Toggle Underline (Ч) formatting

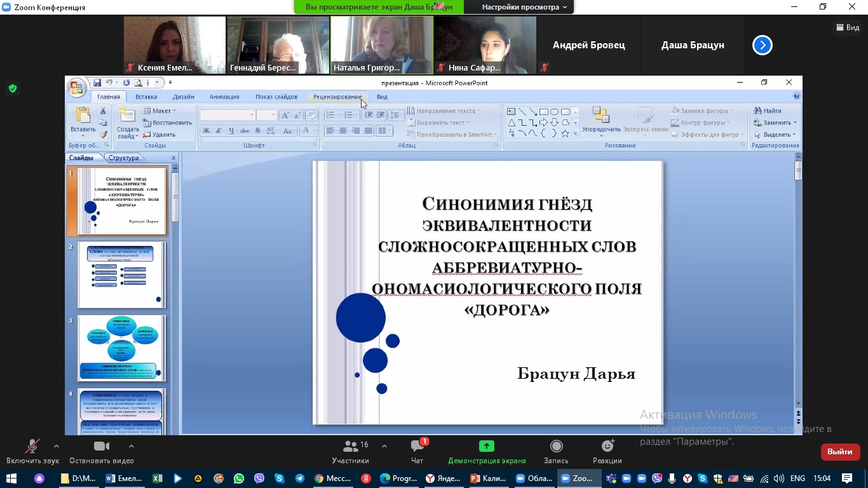click(231, 130)
